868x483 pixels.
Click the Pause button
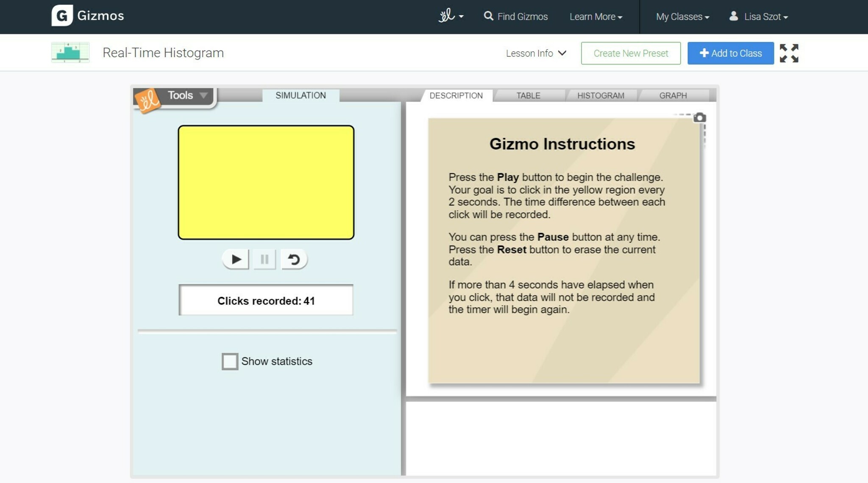pyautogui.click(x=264, y=259)
